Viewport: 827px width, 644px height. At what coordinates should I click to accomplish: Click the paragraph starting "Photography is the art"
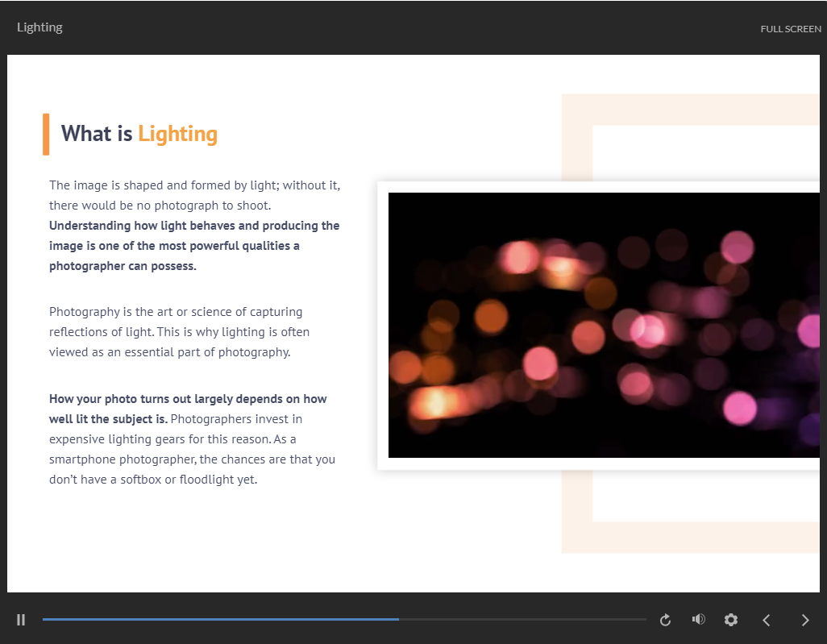(x=179, y=331)
